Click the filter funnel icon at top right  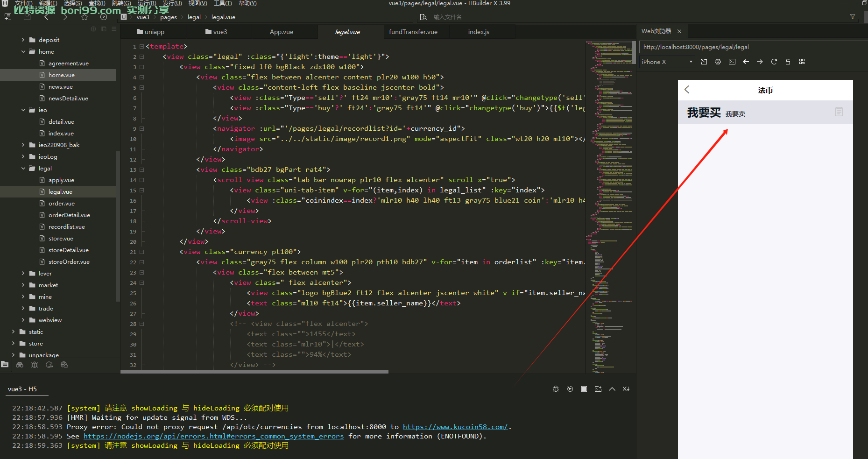[853, 17]
